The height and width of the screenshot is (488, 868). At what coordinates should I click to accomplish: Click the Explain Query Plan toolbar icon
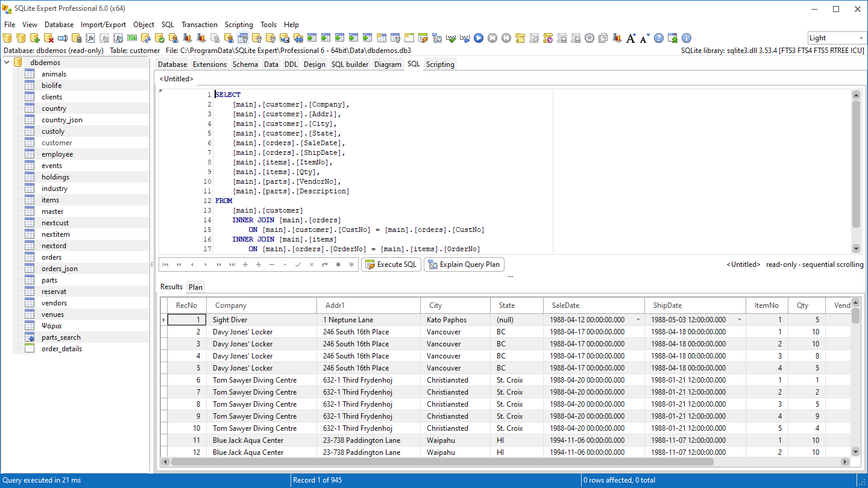(437, 38)
